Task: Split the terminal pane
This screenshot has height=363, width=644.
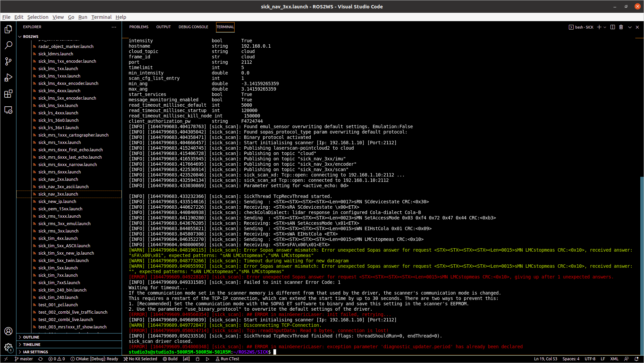Action: click(613, 27)
